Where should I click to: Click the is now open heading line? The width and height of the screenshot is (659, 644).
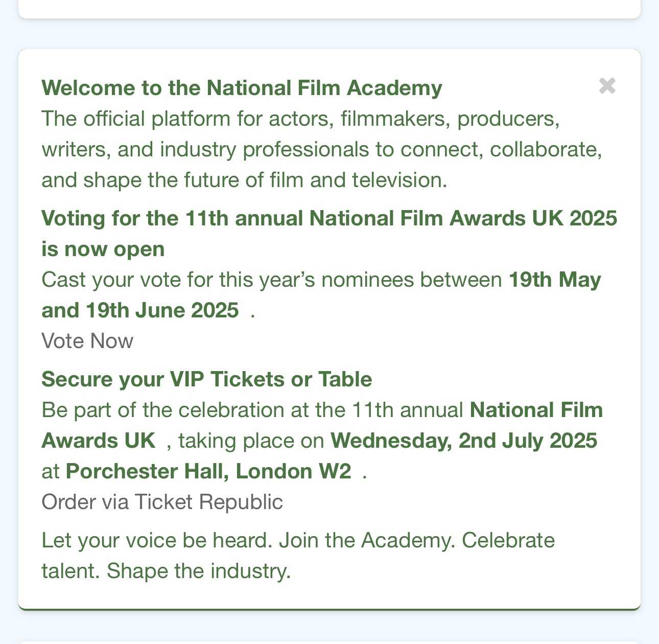coord(103,249)
